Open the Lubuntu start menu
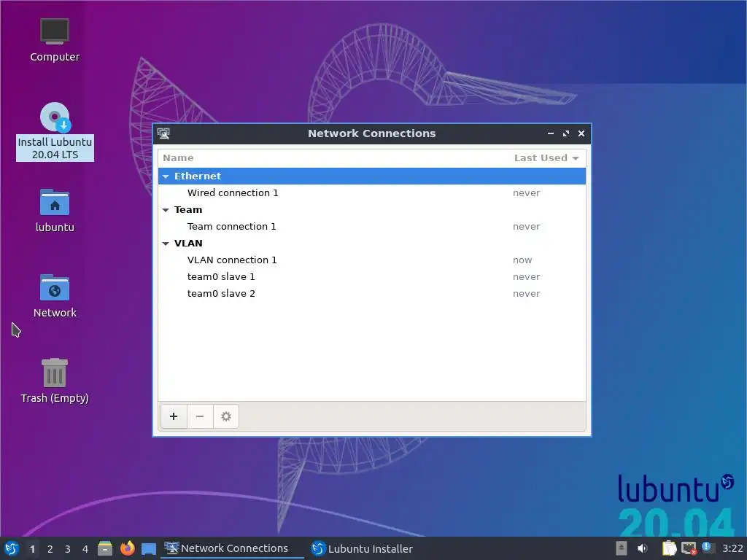 [x=12, y=548]
